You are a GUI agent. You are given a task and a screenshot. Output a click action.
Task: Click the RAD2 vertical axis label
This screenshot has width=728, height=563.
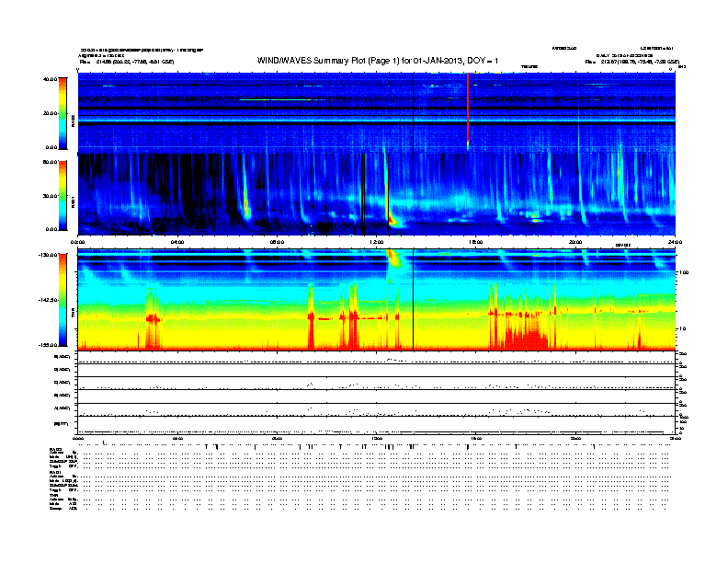click(x=73, y=121)
